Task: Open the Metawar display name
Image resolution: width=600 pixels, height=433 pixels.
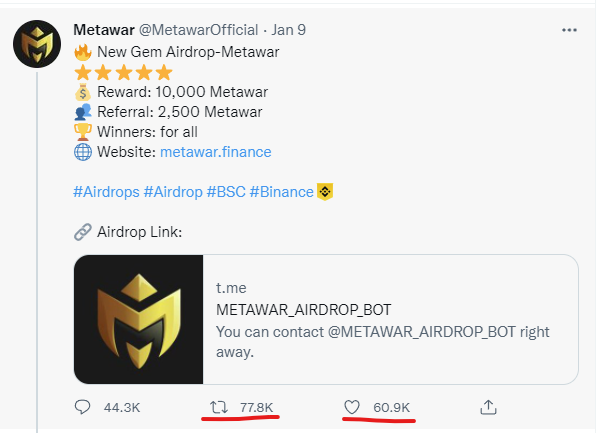Action: [x=104, y=30]
